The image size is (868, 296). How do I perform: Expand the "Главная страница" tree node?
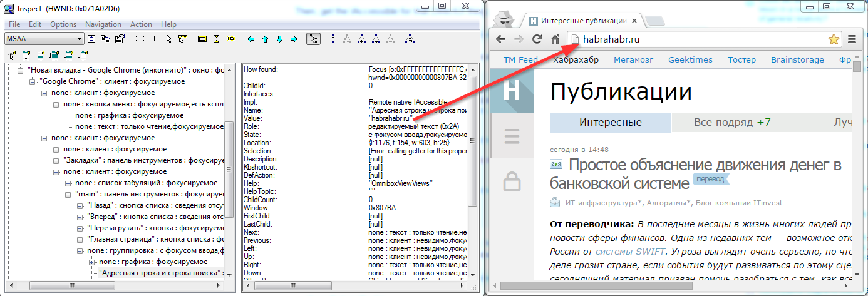click(80, 239)
